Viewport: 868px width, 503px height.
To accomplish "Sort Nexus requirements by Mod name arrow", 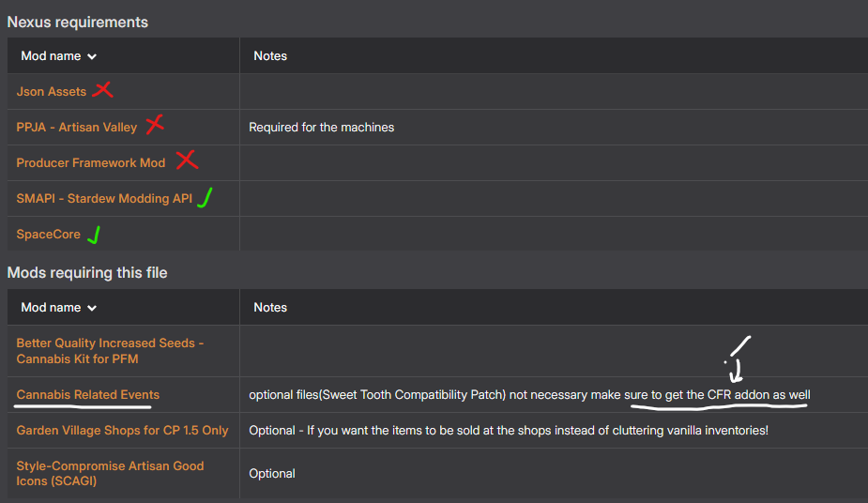I will click(x=92, y=56).
